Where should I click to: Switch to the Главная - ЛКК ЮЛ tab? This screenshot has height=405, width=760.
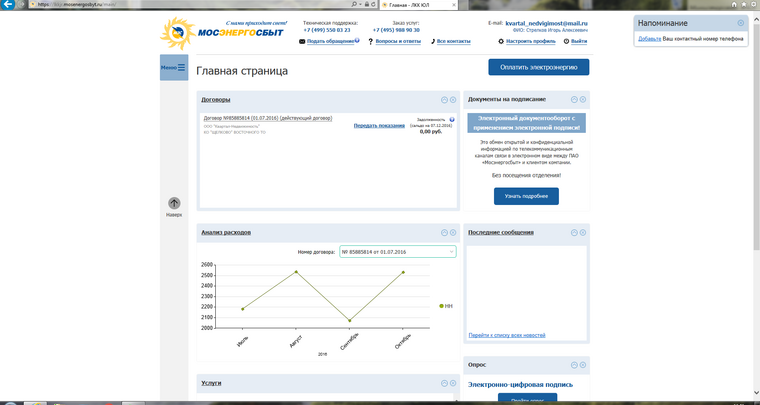(x=418, y=4)
